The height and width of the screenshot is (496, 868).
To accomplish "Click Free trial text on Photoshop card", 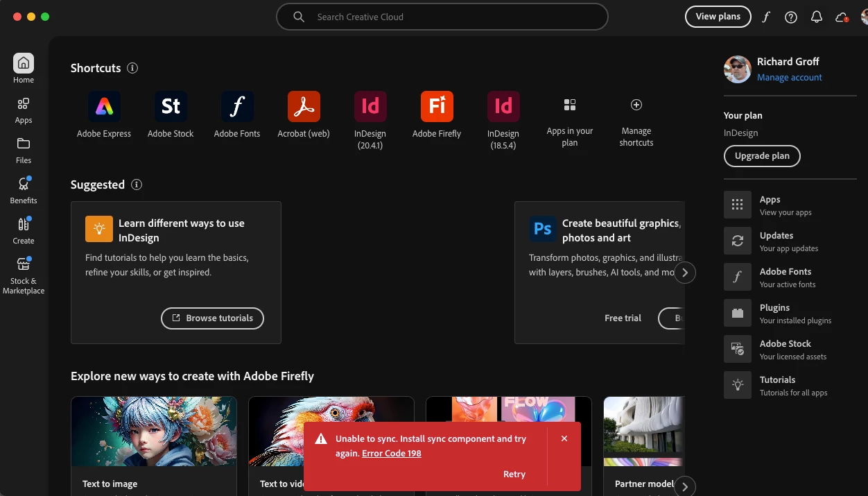I will 623,318.
